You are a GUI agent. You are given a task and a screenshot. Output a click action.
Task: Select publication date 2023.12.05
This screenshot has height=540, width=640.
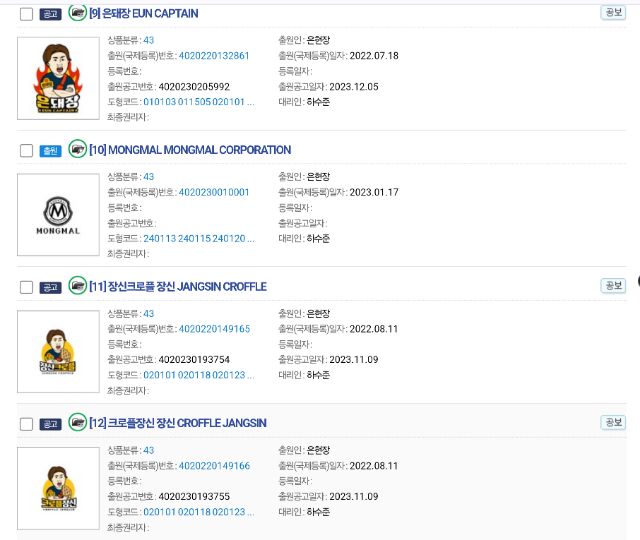click(354, 87)
